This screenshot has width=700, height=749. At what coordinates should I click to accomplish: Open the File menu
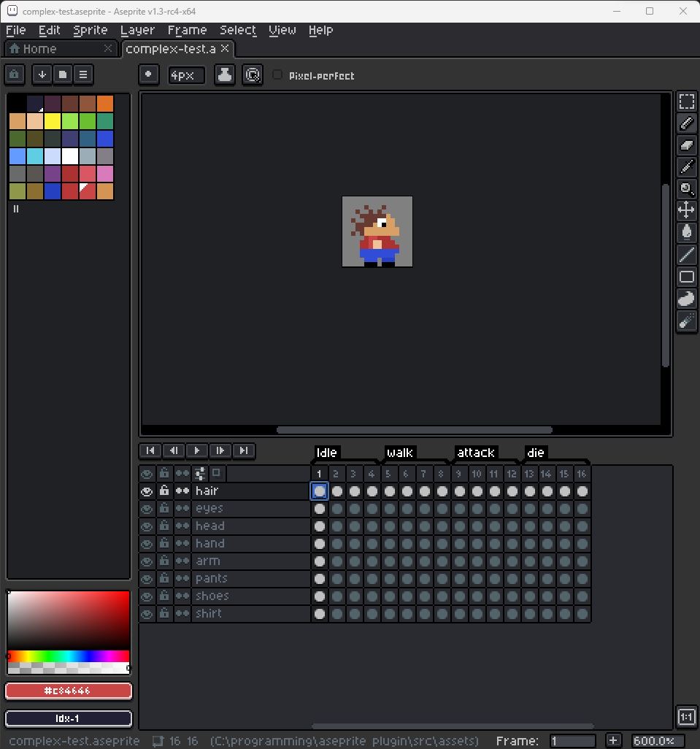pyautogui.click(x=16, y=30)
